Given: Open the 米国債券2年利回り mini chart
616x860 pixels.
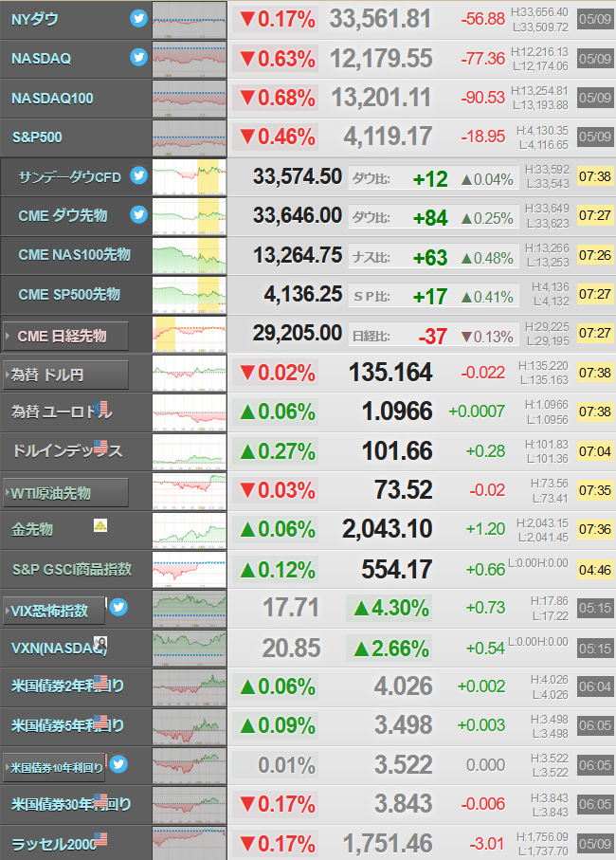Looking at the screenshot, I should coord(190,686).
